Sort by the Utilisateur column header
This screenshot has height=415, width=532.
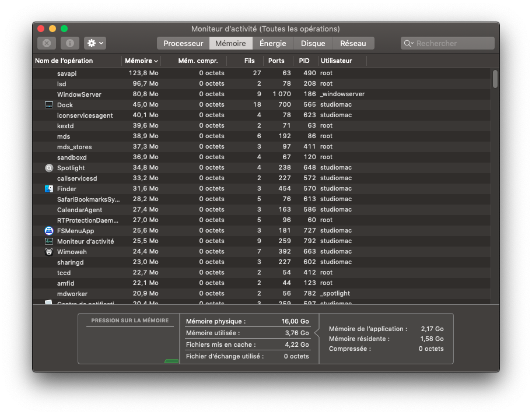click(342, 61)
